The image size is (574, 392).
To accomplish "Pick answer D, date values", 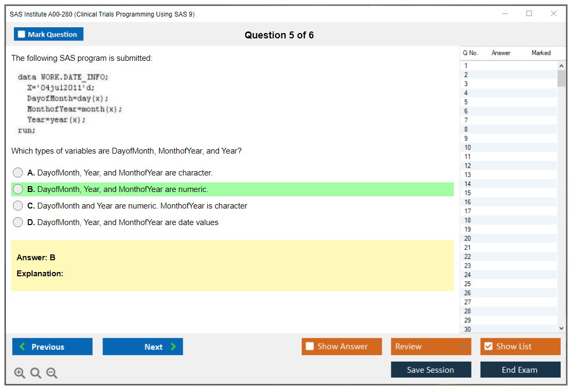I will pos(18,222).
